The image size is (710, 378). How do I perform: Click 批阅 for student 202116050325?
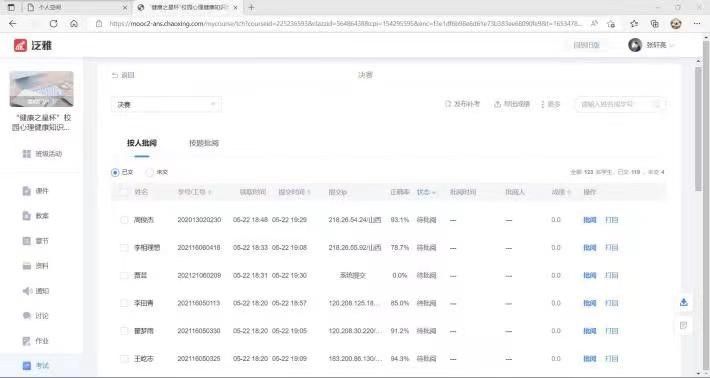pyautogui.click(x=590, y=359)
